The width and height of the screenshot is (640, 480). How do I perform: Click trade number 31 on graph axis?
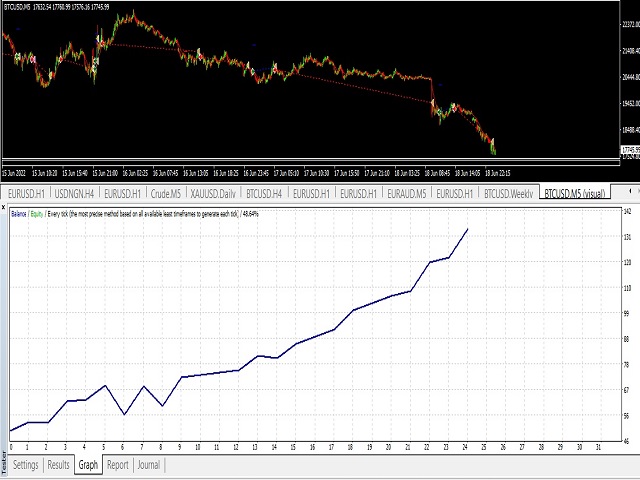pos(598,447)
